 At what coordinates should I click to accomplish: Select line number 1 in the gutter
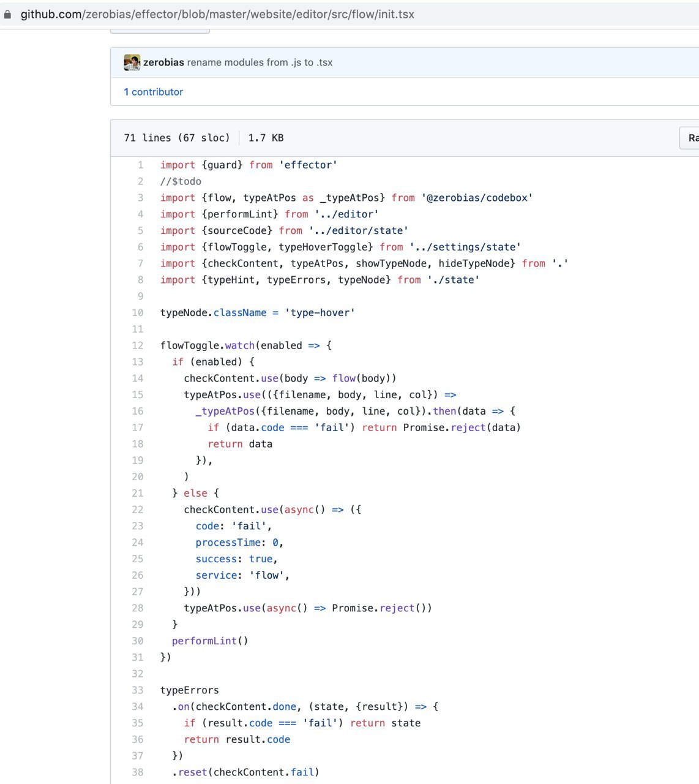click(x=140, y=165)
